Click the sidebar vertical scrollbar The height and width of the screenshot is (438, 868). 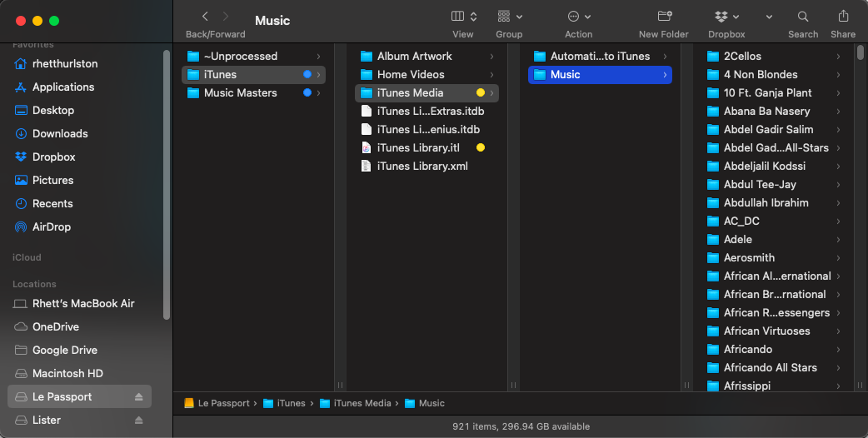tap(167, 184)
